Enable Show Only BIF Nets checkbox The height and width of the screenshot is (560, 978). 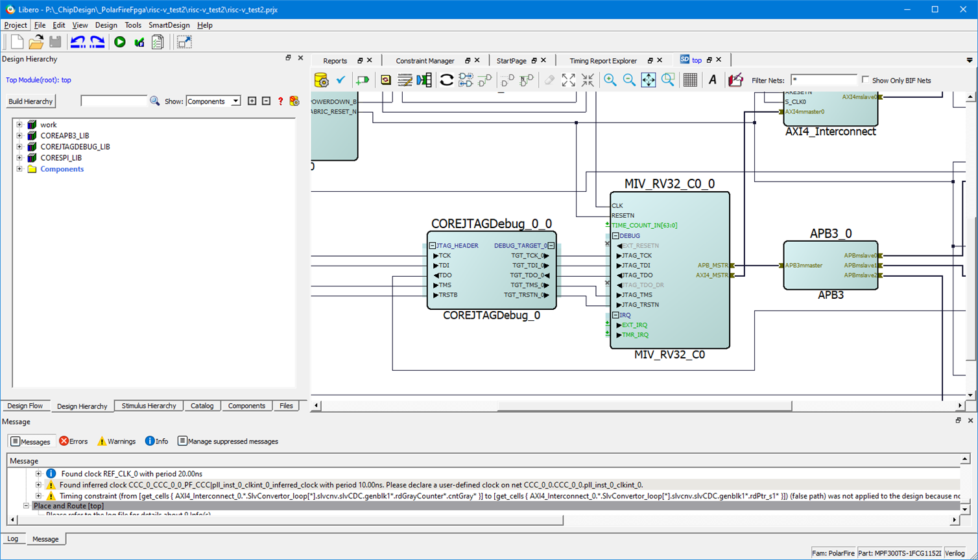click(865, 80)
